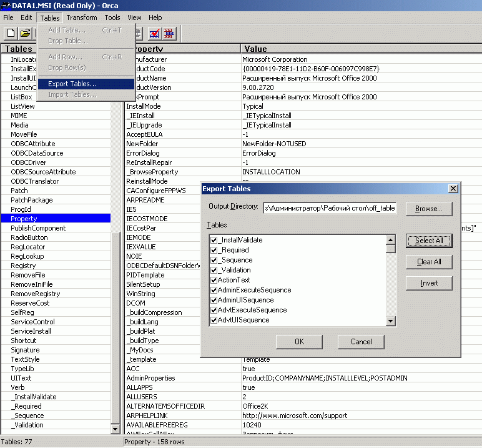Click the Output Directory input field
This screenshot has width=482, height=448.
330,208
